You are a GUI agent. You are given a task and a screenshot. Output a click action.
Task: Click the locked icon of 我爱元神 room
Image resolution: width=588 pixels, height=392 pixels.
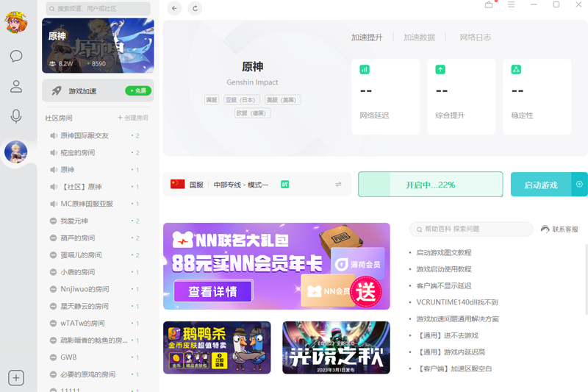pyautogui.click(x=53, y=221)
